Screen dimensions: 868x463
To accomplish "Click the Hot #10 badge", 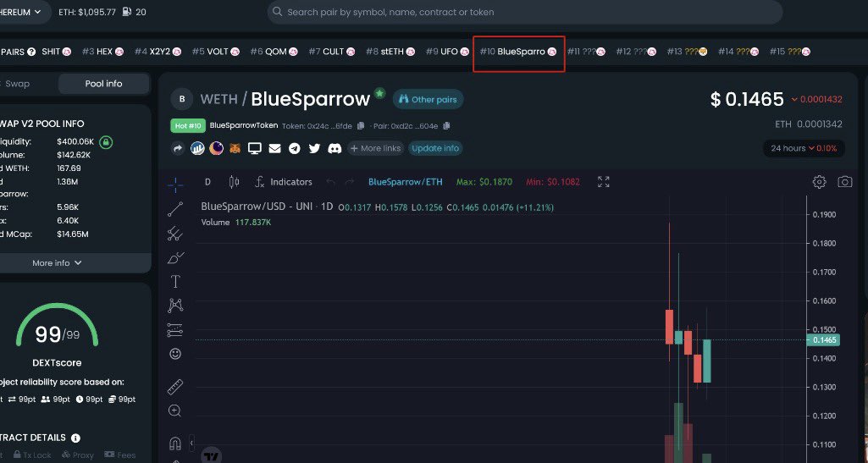I will 188,125.
